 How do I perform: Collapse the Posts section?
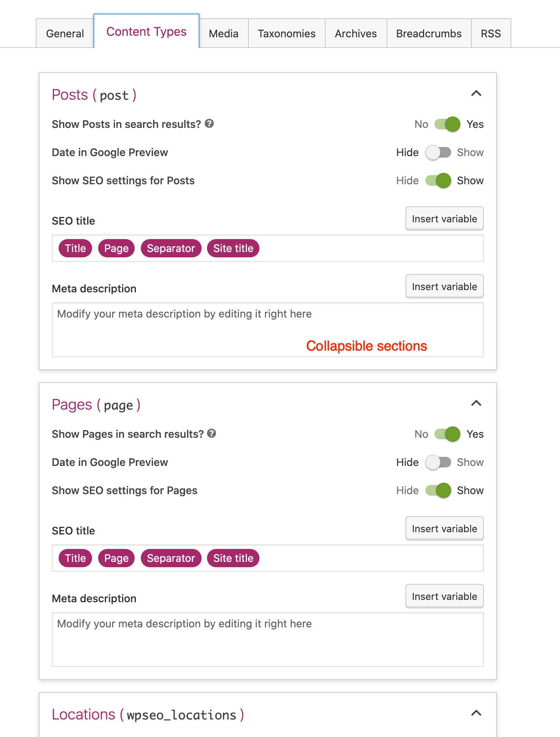click(x=476, y=93)
